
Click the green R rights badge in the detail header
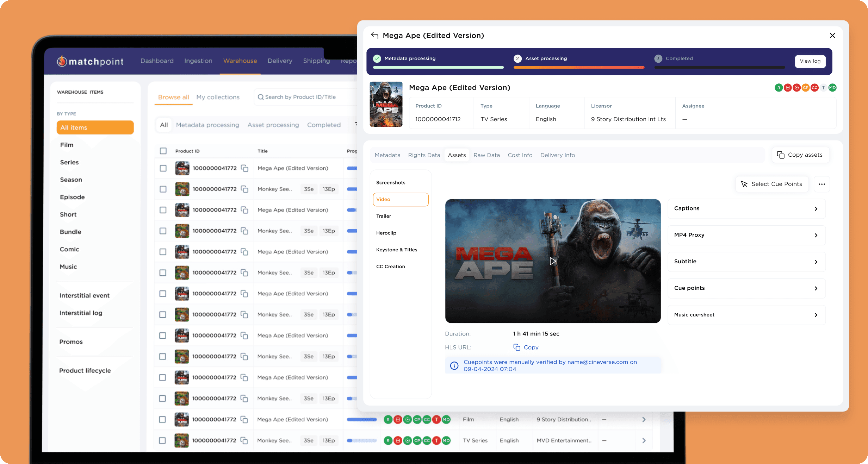point(779,88)
